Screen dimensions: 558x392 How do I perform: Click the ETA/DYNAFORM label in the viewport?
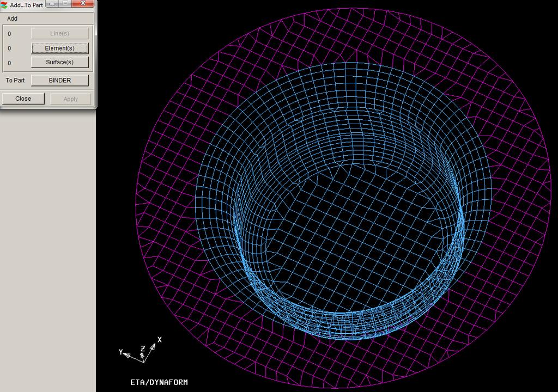tap(159, 382)
